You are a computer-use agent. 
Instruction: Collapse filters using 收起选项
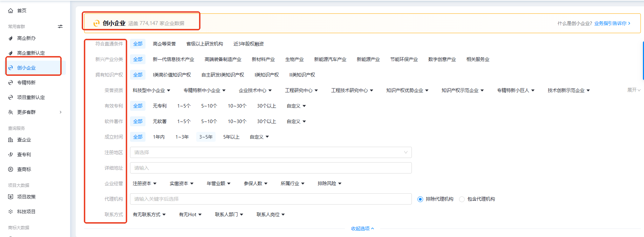pyautogui.click(x=362, y=229)
